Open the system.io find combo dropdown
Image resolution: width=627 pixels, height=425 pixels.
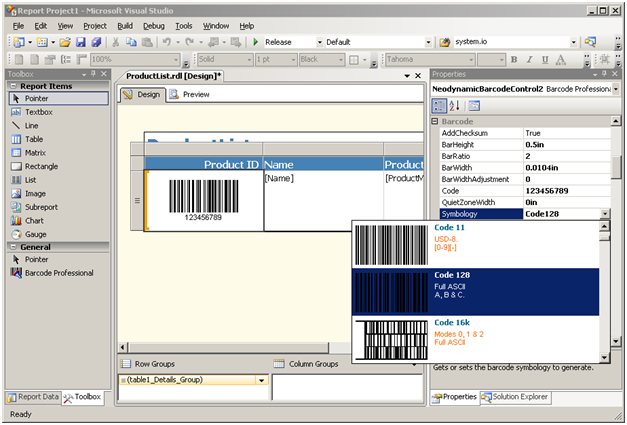point(574,42)
